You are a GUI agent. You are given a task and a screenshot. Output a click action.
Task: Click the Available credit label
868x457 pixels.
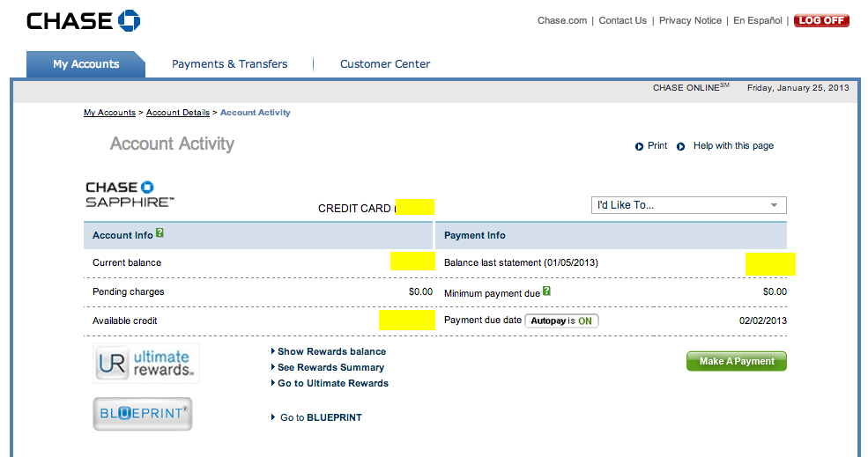124,321
